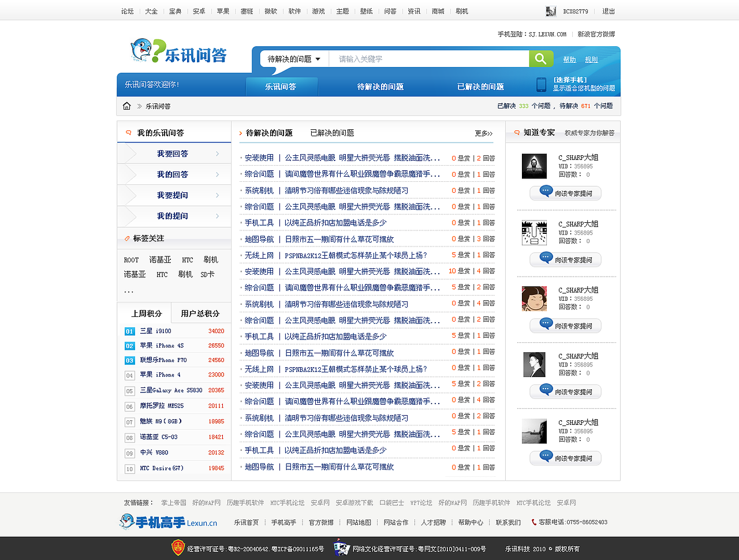Open the 待解决的问题 search filter dropdown
Screen dimensions: 739x560
coord(292,58)
